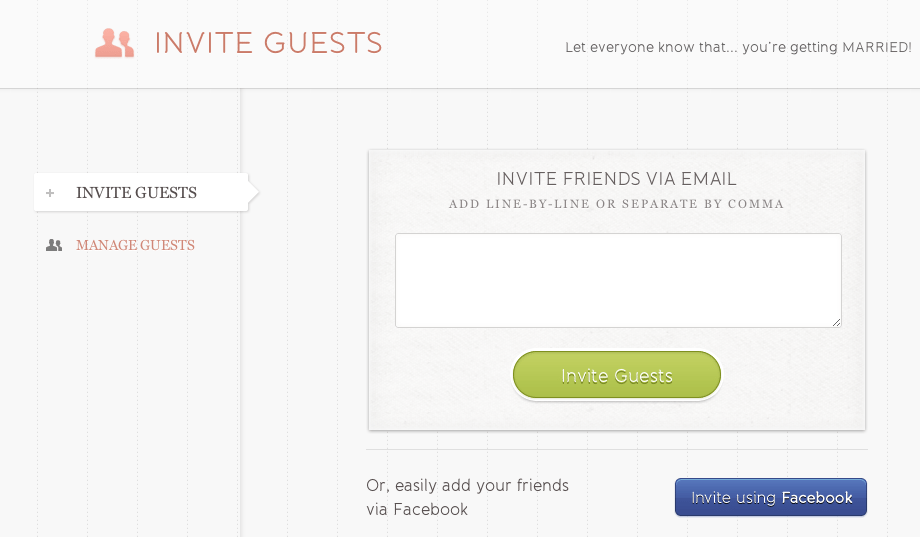Click the people icon next to Manage Guests
Viewport: 920px width, 537px height.
[54, 245]
